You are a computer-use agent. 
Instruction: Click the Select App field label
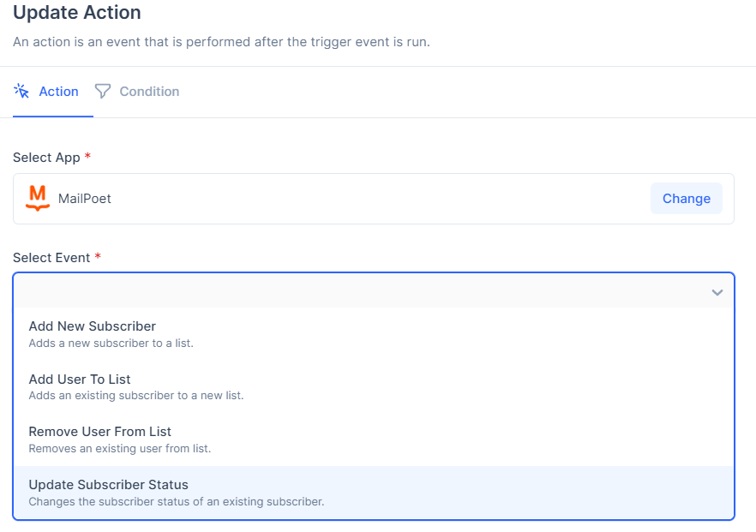pyautogui.click(x=46, y=158)
